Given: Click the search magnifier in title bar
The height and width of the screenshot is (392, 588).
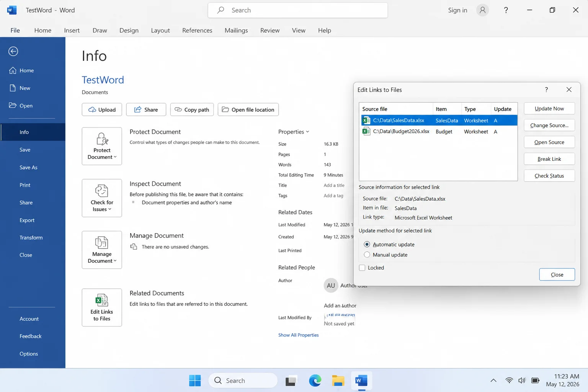Looking at the screenshot, I should point(221,10).
